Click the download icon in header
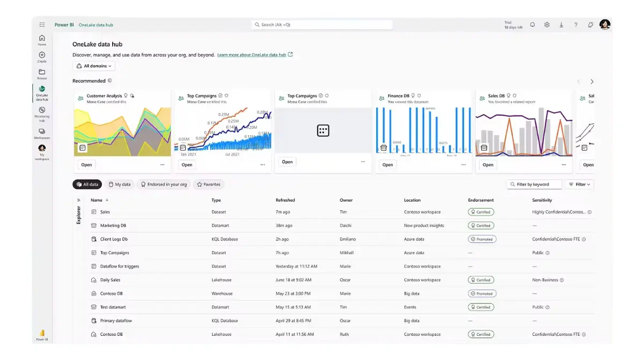The image size is (644, 362). point(561,25)
